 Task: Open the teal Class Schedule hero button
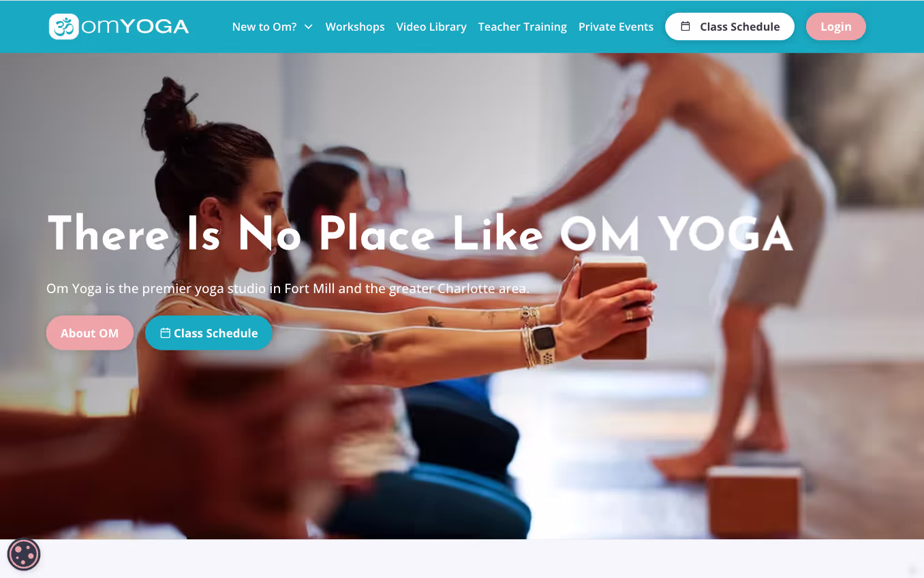point(209,333)
